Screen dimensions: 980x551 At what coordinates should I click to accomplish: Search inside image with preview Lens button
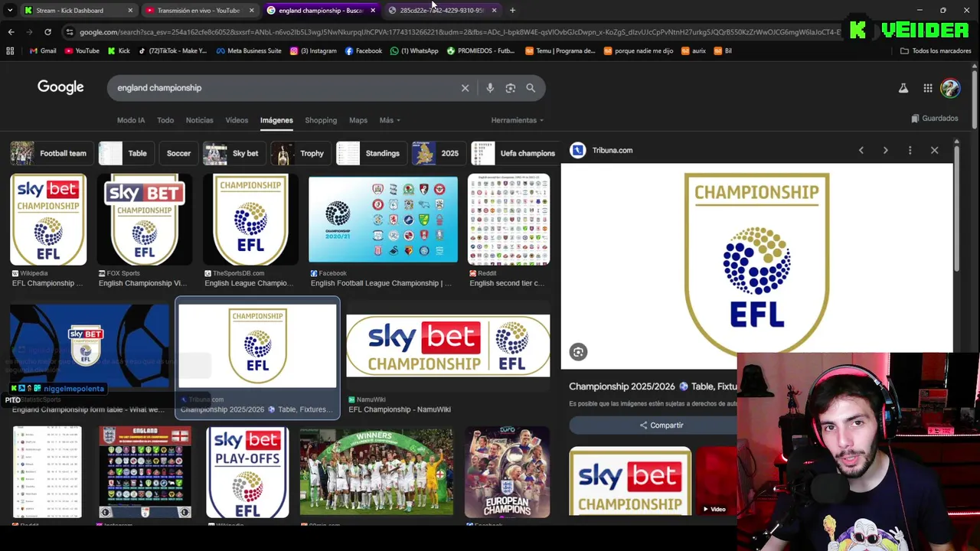tap(578, 352)
